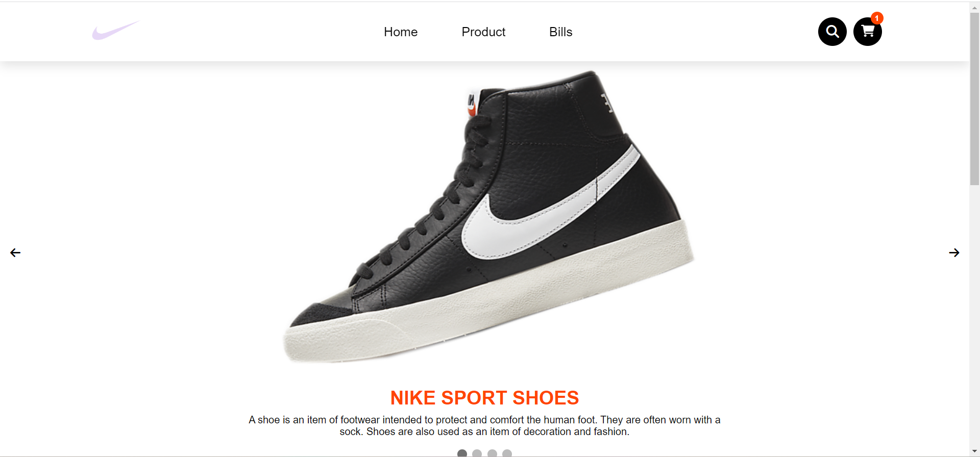The width and height of the screenshot is (980, 457).
Task: Select the fourth carousel dot indicator
Action: [x=507, y=453]
